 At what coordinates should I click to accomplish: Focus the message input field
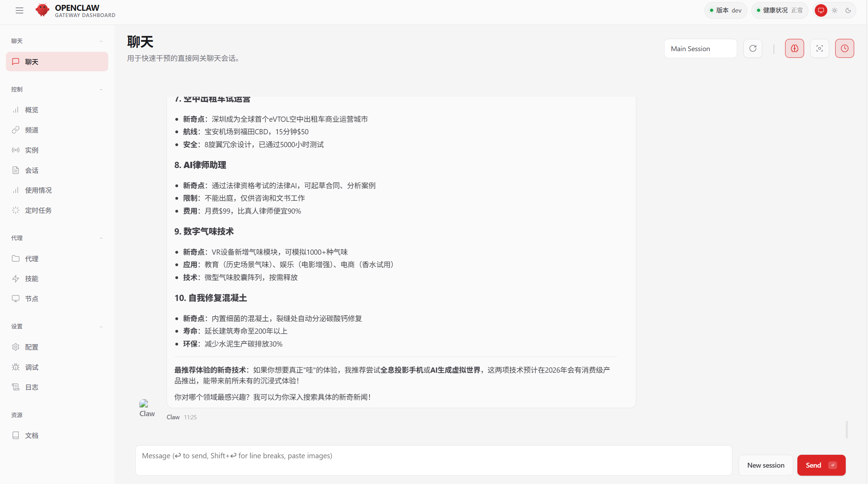tap(433, 460)
